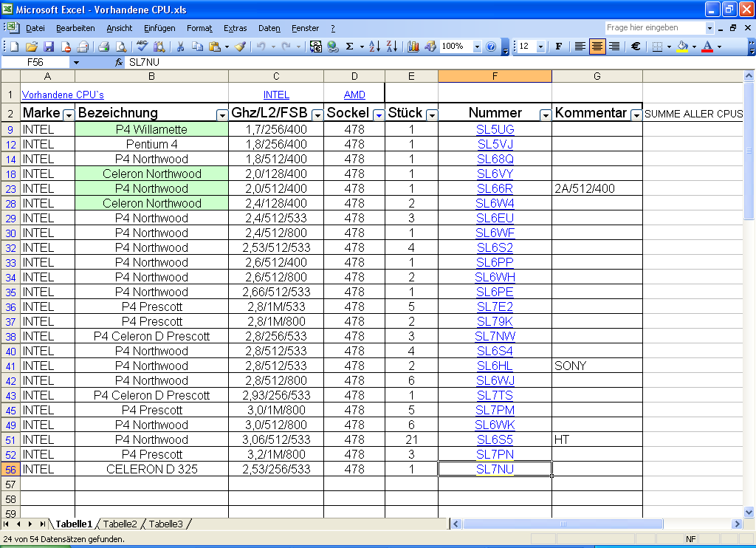
Task: Align text right
Action: tap(614, 47)
